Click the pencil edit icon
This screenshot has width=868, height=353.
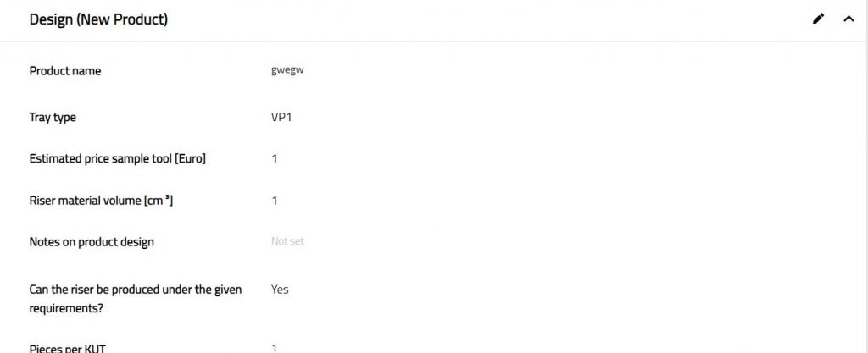click(x=818, y=19)
